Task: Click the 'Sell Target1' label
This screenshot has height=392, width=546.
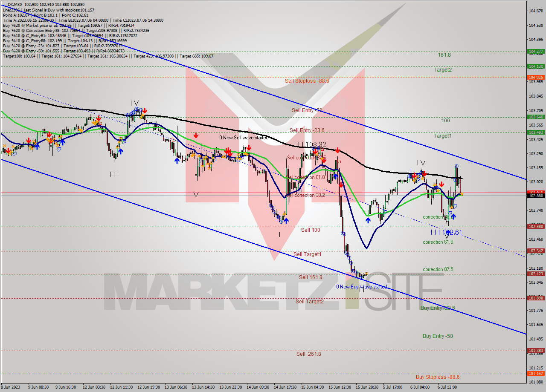Action: (x=308, y=254)
